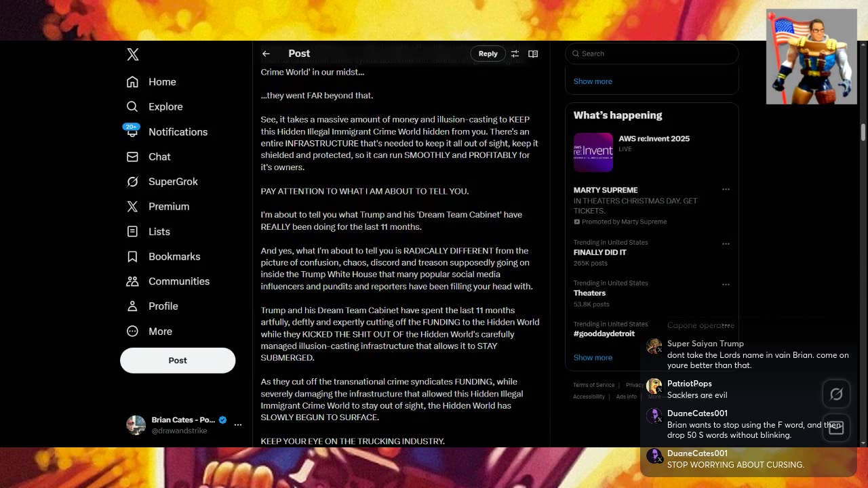The image size is (868, 488).
Task: Open options for FINALLY DID IT trend
Action: 726,244
